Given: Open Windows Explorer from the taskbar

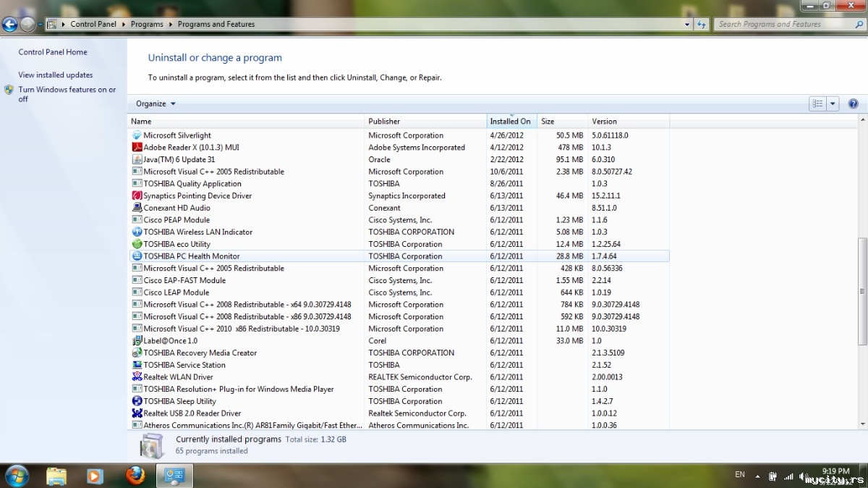Looking at the screenshot, I should pyautogui.click(x=56, y=476).
